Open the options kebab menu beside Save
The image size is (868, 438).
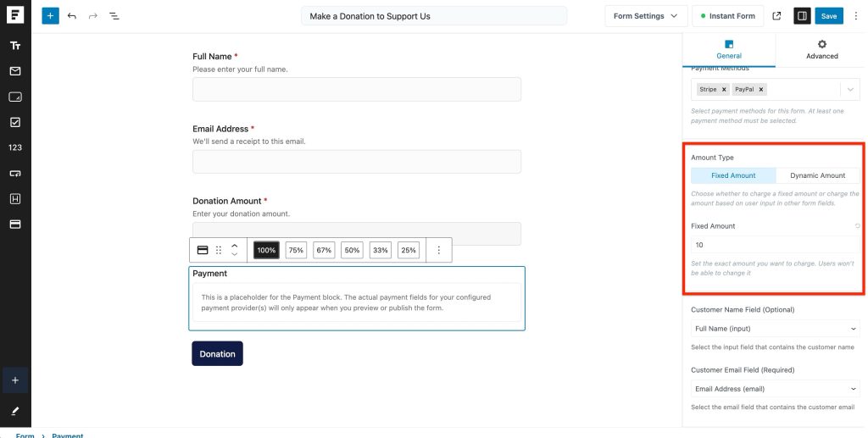[x=855, y=16]
